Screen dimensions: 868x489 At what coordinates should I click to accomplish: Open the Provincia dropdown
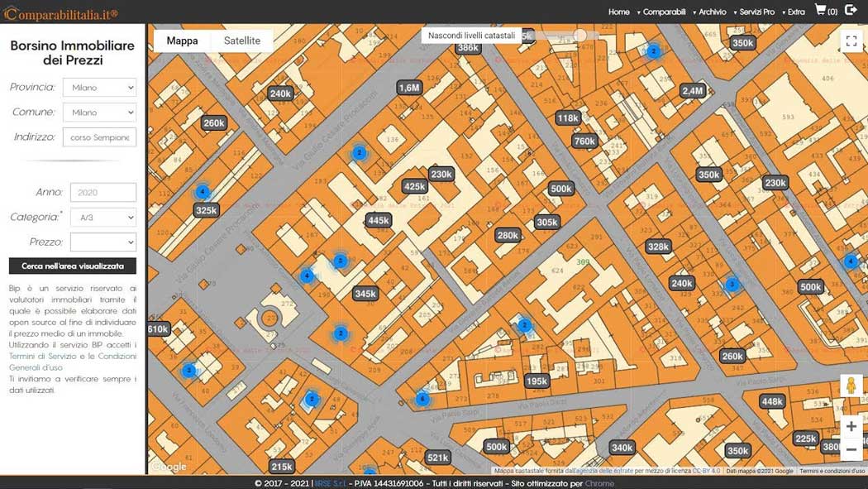(103, 87)
